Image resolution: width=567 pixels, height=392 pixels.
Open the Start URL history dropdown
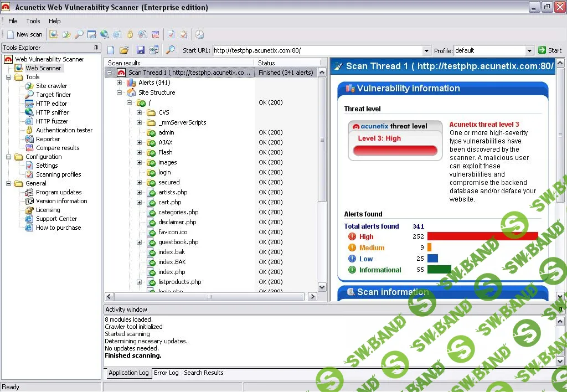pos(426,50)
